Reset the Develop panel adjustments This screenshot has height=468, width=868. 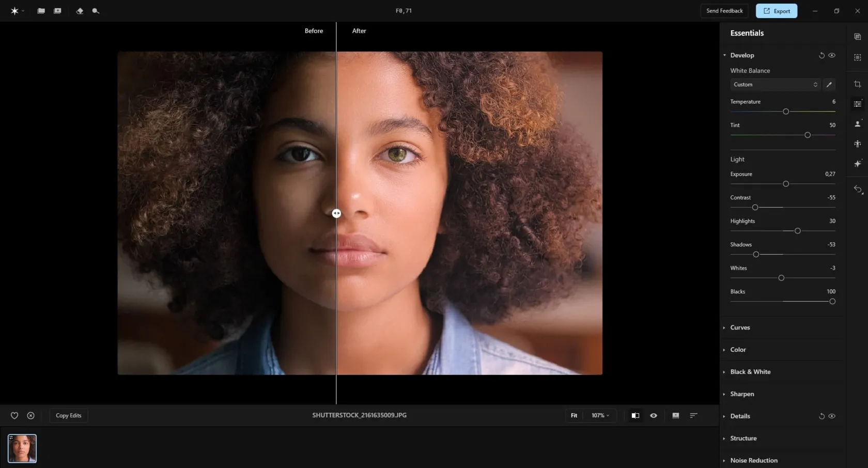[822, 55]
